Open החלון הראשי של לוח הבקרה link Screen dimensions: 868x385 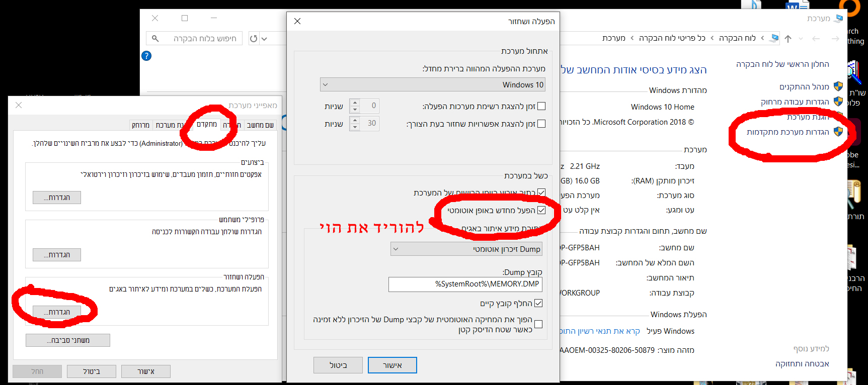click(x=782, y=64)
